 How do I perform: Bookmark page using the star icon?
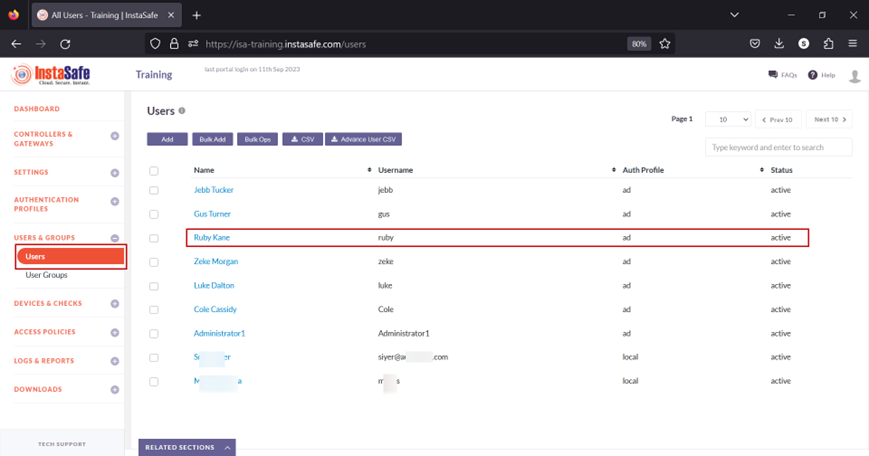point(664,44)
